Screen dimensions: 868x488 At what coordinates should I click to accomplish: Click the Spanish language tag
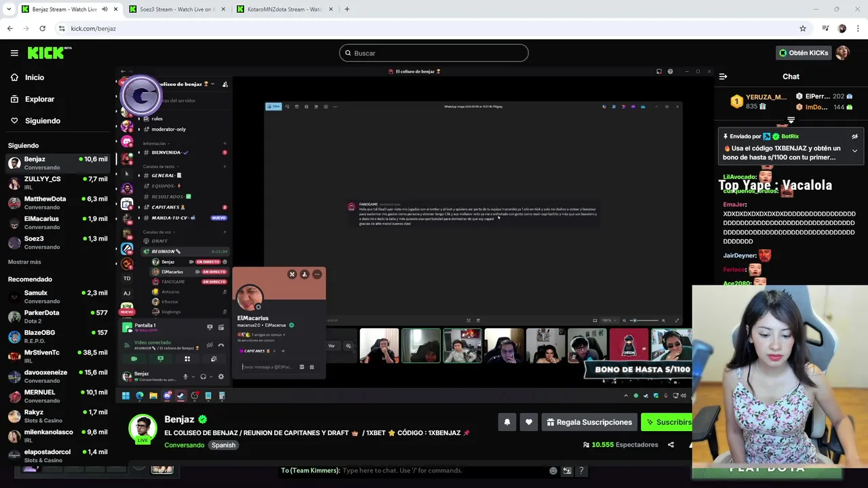[x=223, y=445]
